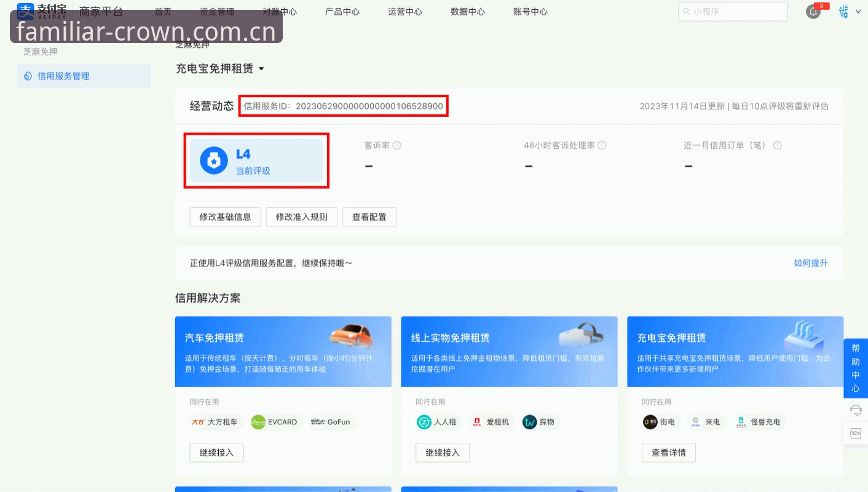Click the search magnifier icon
Viewport: 868px width, 492px height.
[687, 12]
